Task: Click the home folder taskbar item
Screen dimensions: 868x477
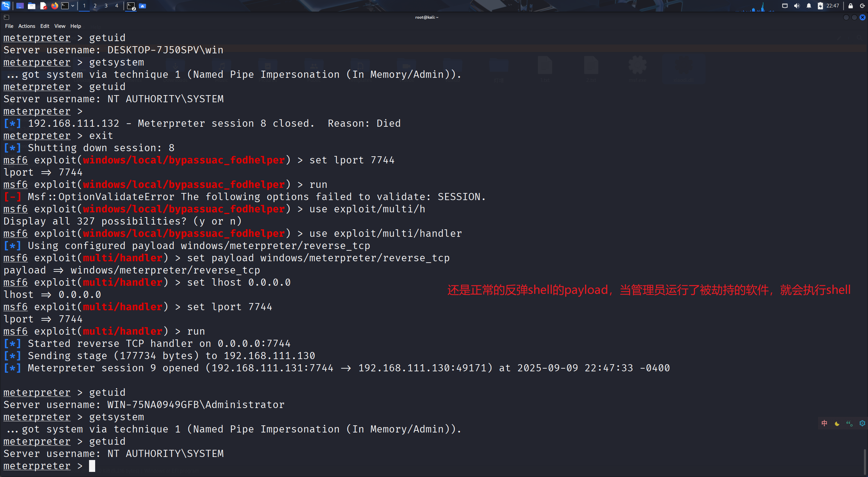Action: pos(142,6)
